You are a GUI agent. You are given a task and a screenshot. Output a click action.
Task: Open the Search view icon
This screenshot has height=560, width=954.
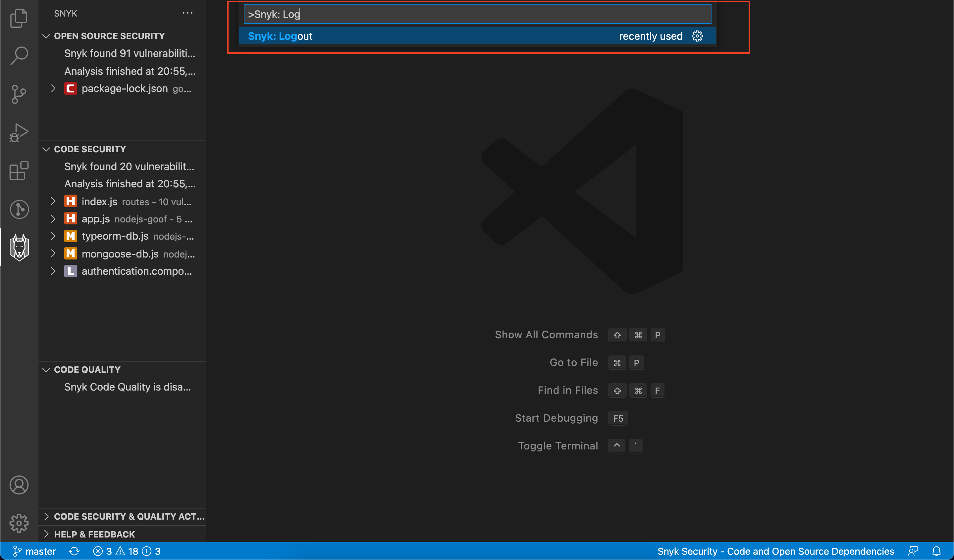pyautogui.click(x=19, y=56)
